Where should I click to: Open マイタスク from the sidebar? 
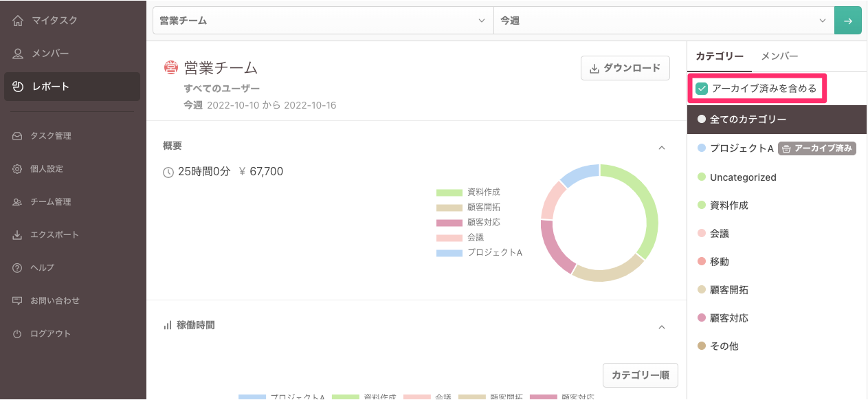pos(48,20)
